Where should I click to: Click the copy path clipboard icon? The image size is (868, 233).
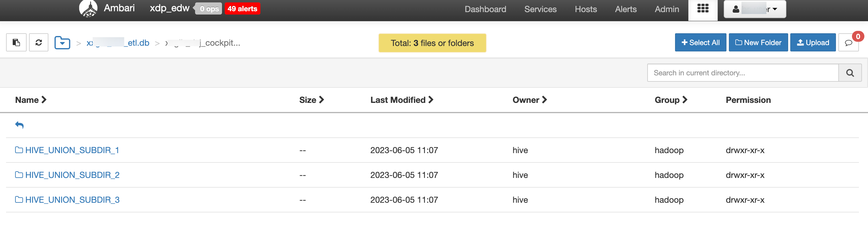click(16, 42)
